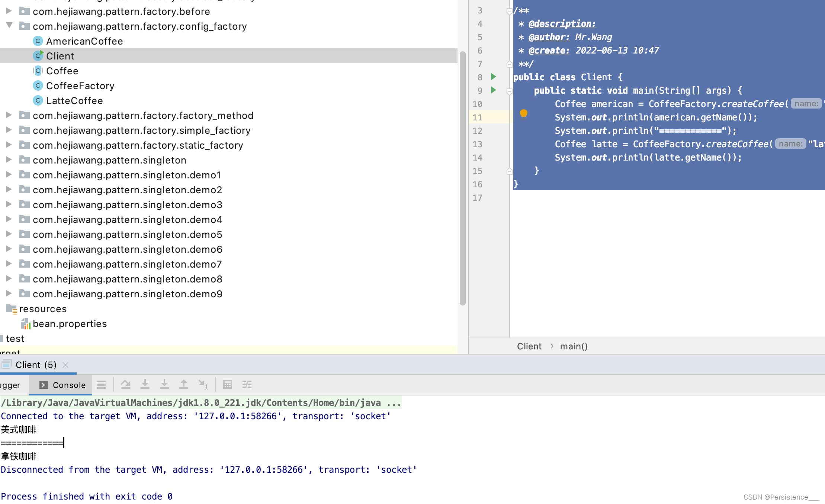
Task: Click the bean.properties file icon
Action: click(25, 324)
